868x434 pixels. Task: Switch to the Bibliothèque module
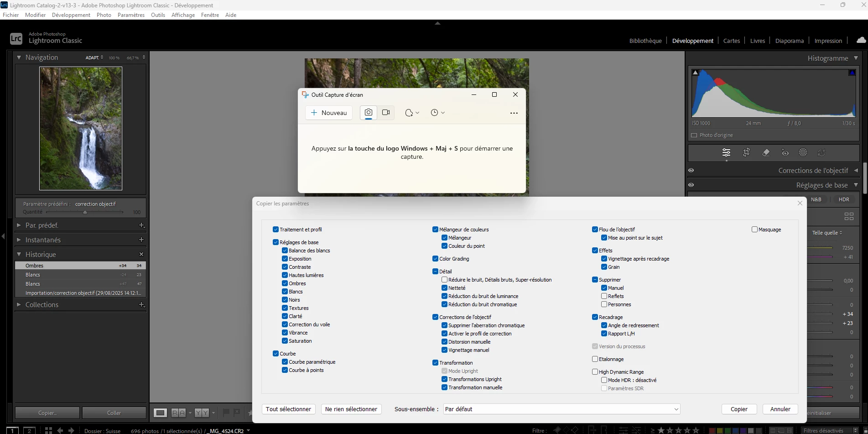pyautogui.click(x=645, y=41)
